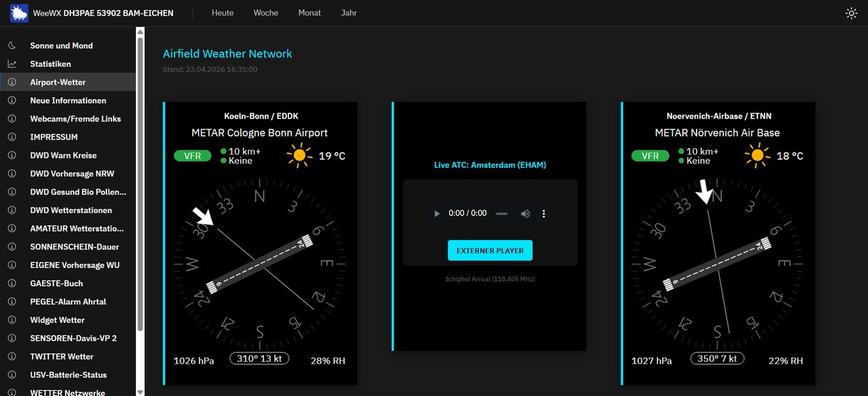Open WETTER Netzwerke sidebar entry

tap(68, 392)
